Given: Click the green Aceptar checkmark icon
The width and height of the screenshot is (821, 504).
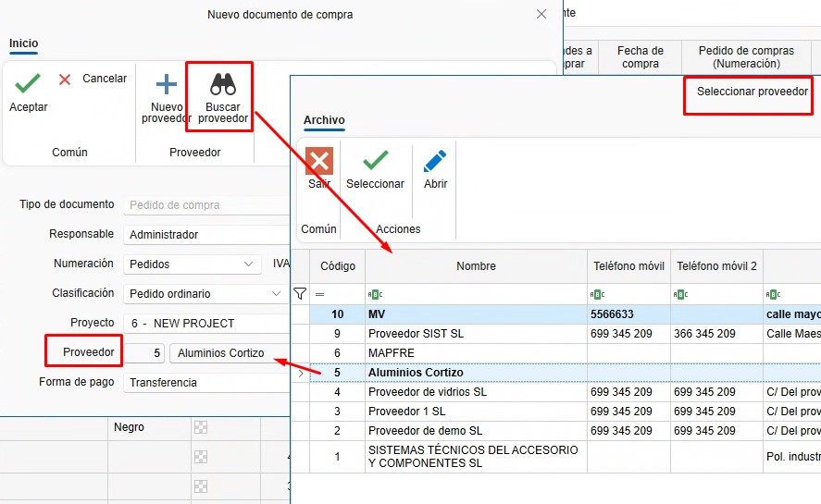Looking at the screenshot, I should point(28,83).
